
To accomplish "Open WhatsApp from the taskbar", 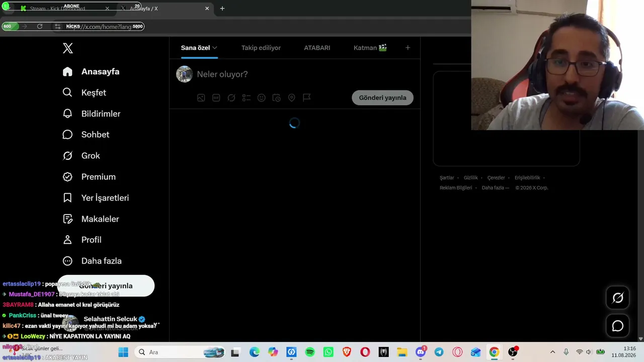I will [329, 352].
